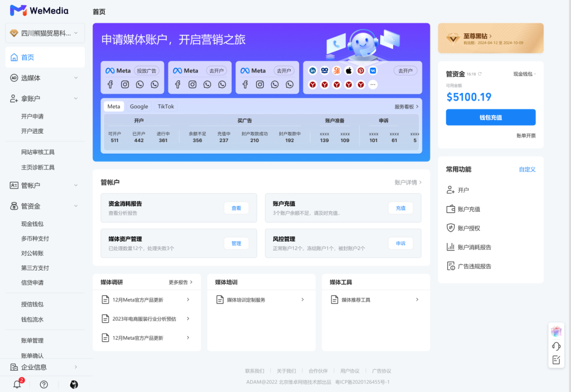
Task: Click the 企业信息 building icon in sidebar
Action: point(14,367)
